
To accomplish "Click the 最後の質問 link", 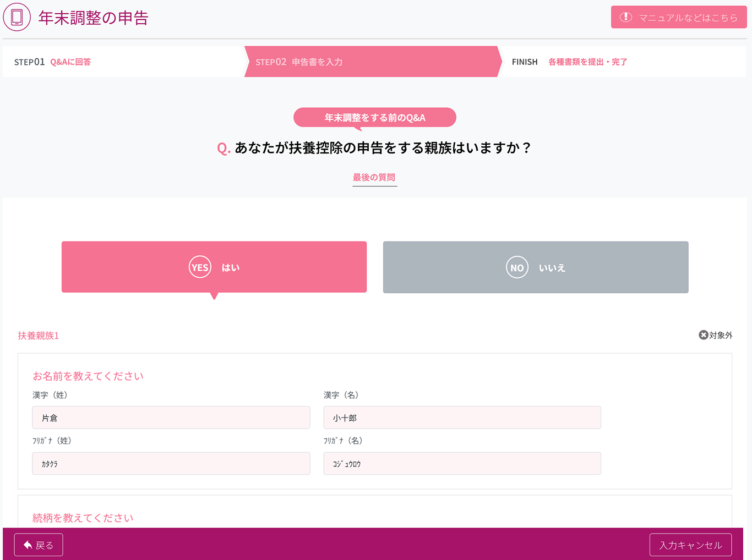I will [x=374, y=177].
